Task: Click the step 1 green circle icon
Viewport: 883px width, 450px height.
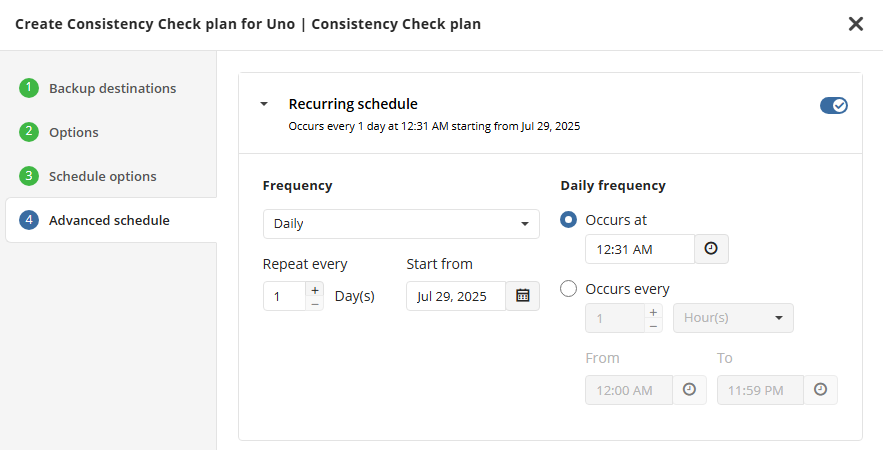Action: 29,88
